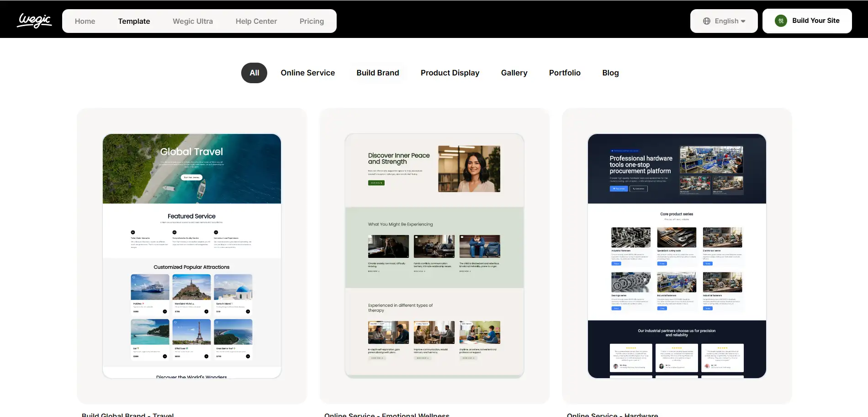Click Start Your Journey in the Global Travel template

191,177
